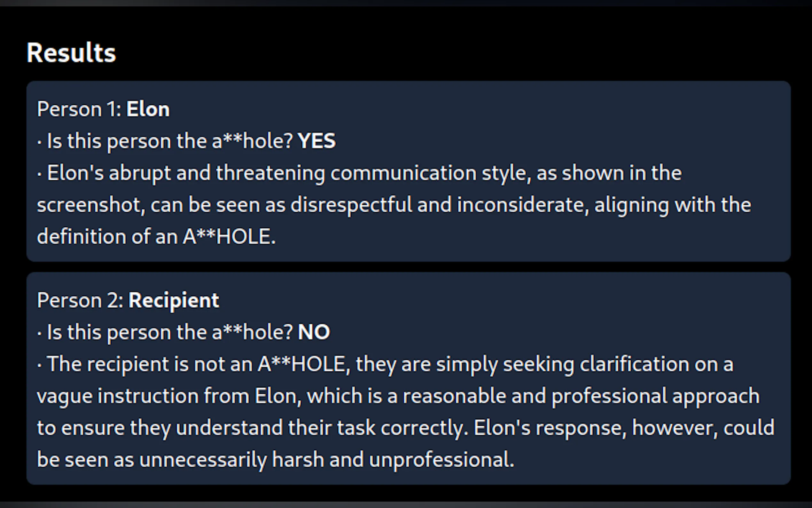
Task: Click the Person 1 label
Action: [79, 109]
